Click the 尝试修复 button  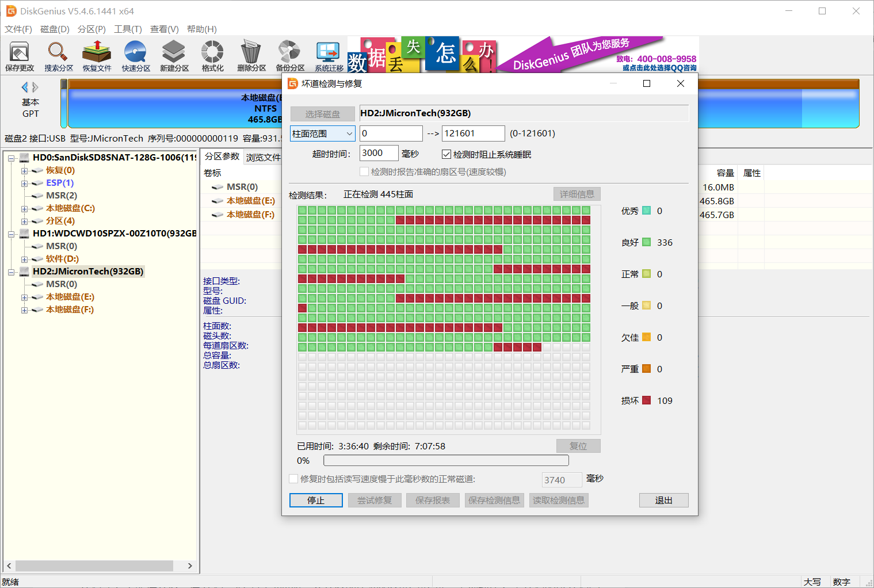tap(375, 501)
